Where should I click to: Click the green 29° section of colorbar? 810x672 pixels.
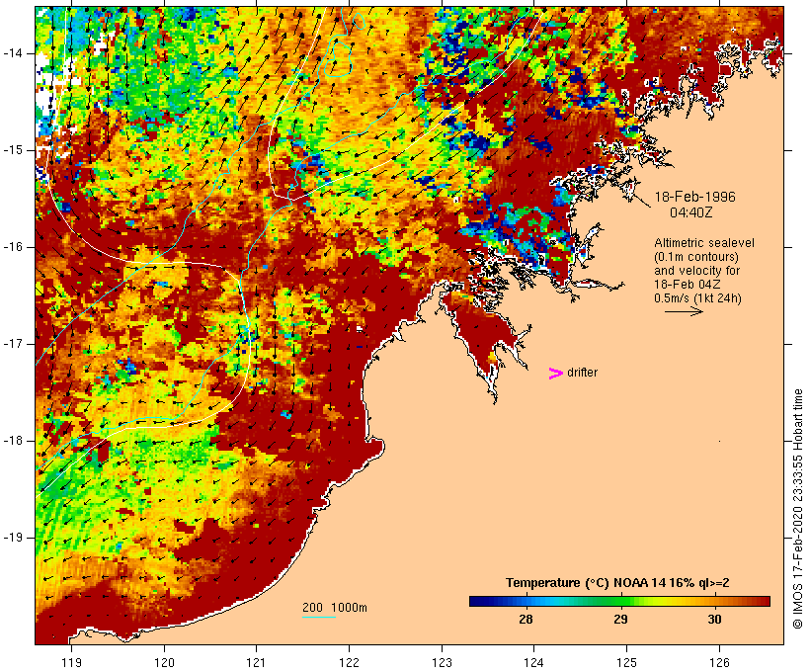point(620,601)
